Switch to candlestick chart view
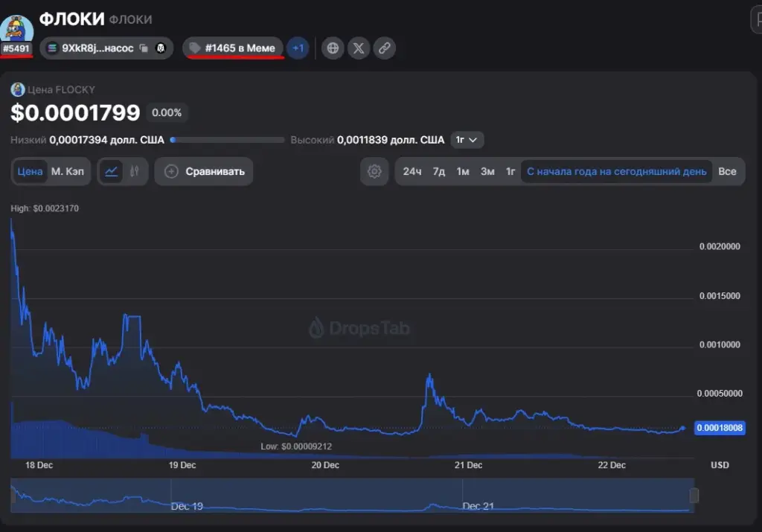The width and height of the screenshot is (762, 532). (135, 171)
